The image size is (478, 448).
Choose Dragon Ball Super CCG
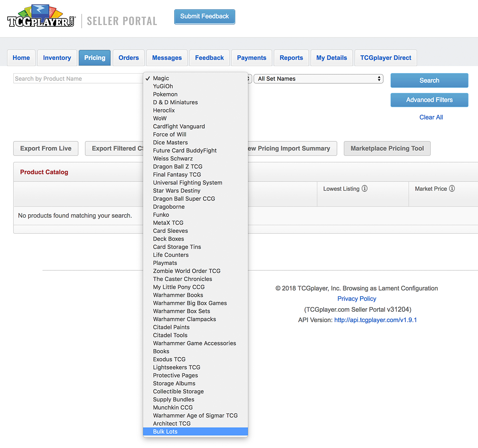point(196,199)
